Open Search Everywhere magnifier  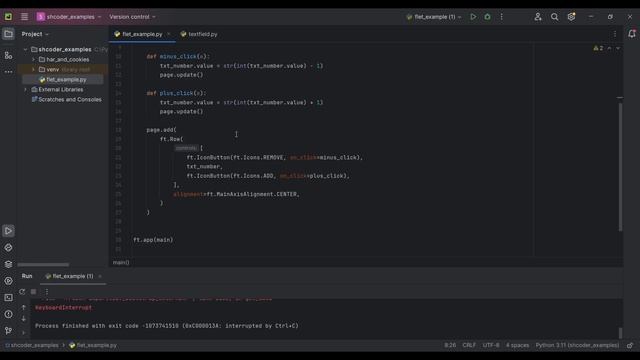point(554,17)
